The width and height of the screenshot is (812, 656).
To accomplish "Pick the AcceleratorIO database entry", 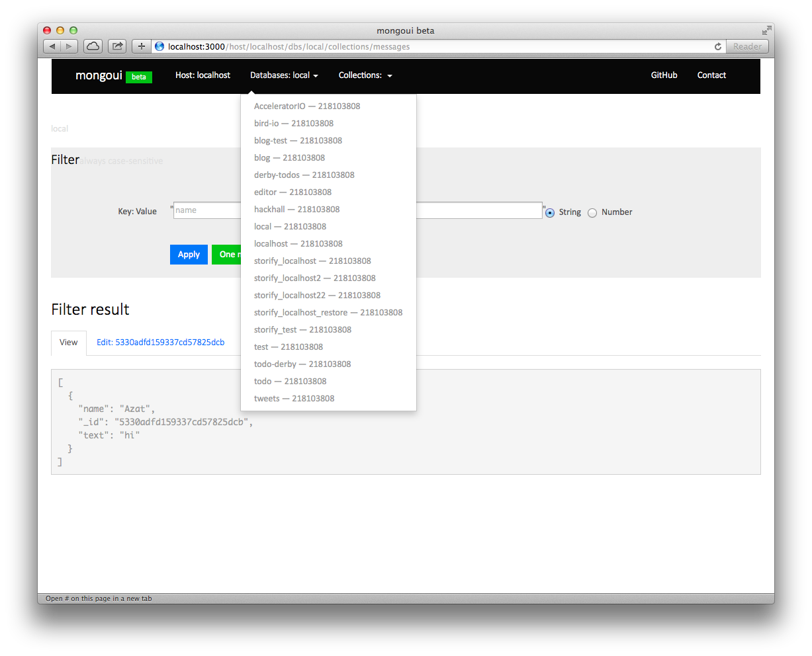I will tap(307, 106).
